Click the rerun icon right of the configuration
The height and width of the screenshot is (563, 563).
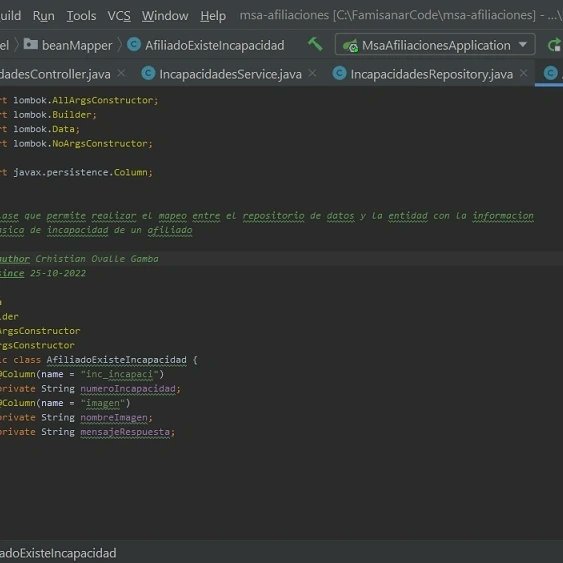tap(554, 45)
